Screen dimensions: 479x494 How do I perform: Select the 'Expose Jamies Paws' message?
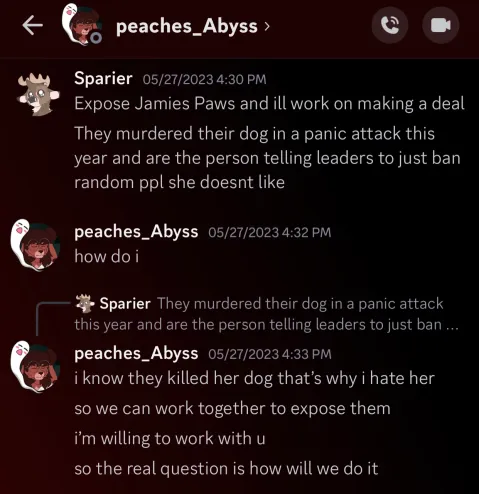pyautogui.click(x=269, y=104)
